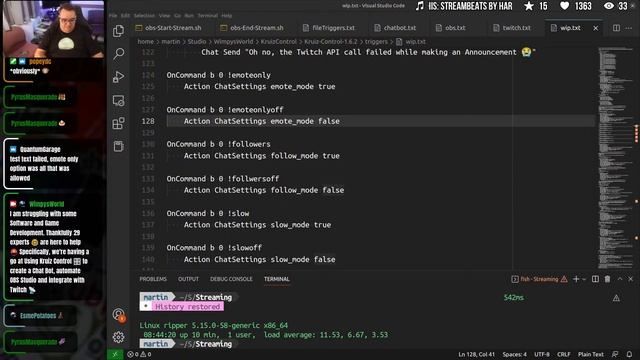The width and height of the screenshot is (640, 360).
Task: Expand the 'home' breadcrumb
Action: click(146, 42)
